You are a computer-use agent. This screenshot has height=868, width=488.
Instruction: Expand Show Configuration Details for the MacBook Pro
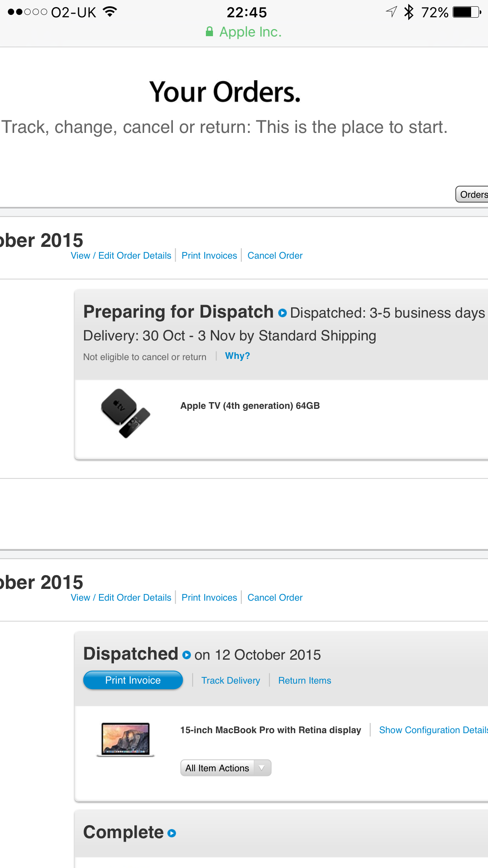[433, 730]
